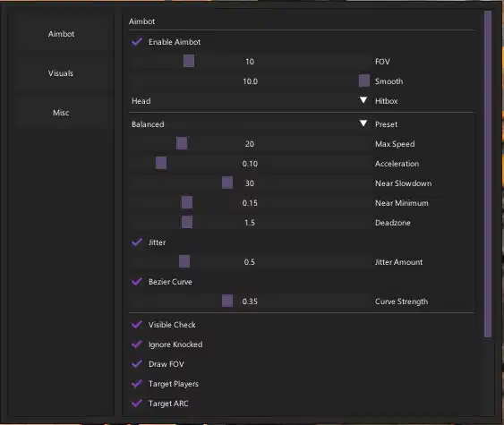Click the Jitter Amount slider handle
Viewport: 504px width, 425px height.
pyautogui.click(x=184, y=261)
